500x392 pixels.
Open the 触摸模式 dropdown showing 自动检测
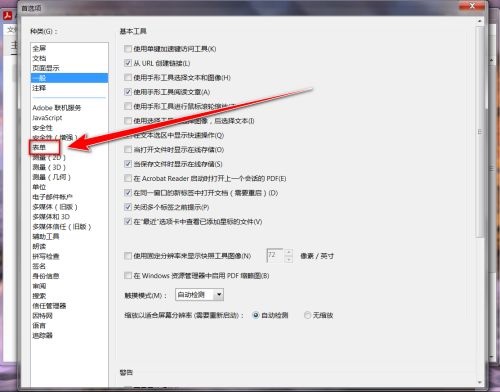tap(199, 295)
